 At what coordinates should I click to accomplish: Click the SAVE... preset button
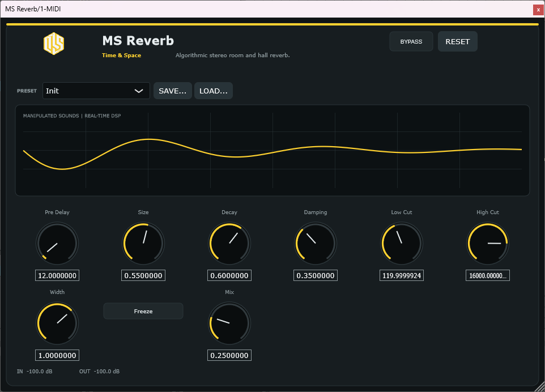[x=172, y=91]
